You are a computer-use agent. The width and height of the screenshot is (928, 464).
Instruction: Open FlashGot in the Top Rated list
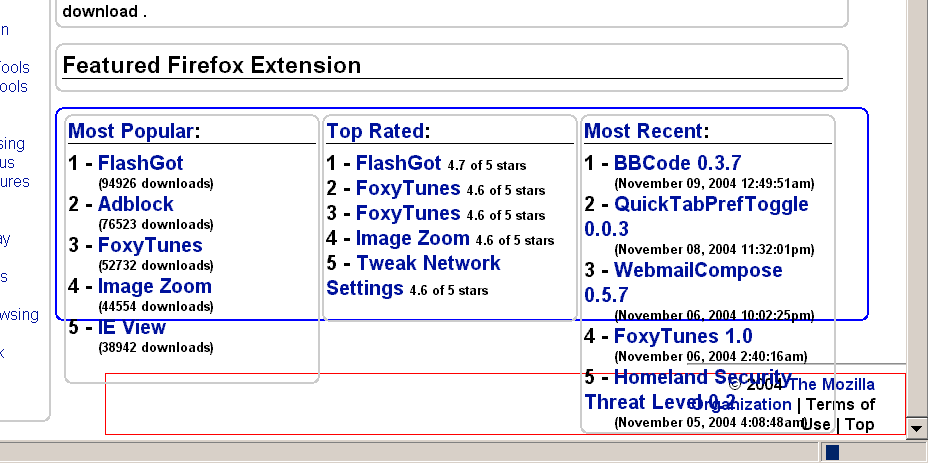click(x=398, y=163)
